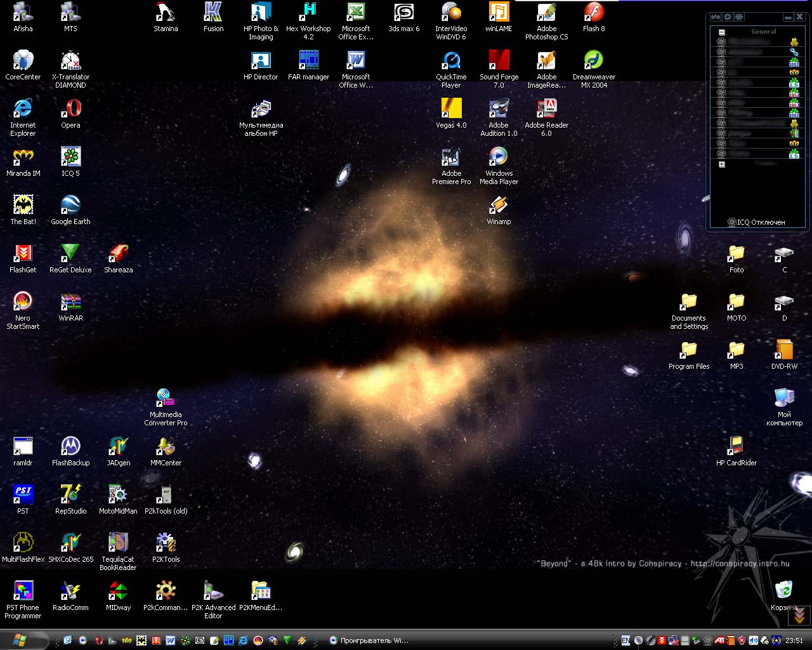Launch Hex Workshop 4.2

click(x=308, y=21)
